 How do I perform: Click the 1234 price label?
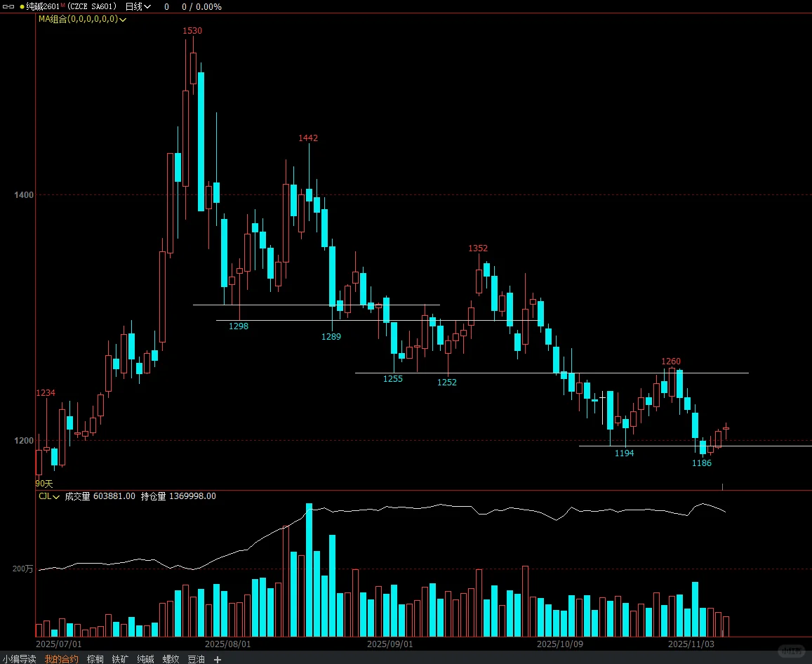45,392
